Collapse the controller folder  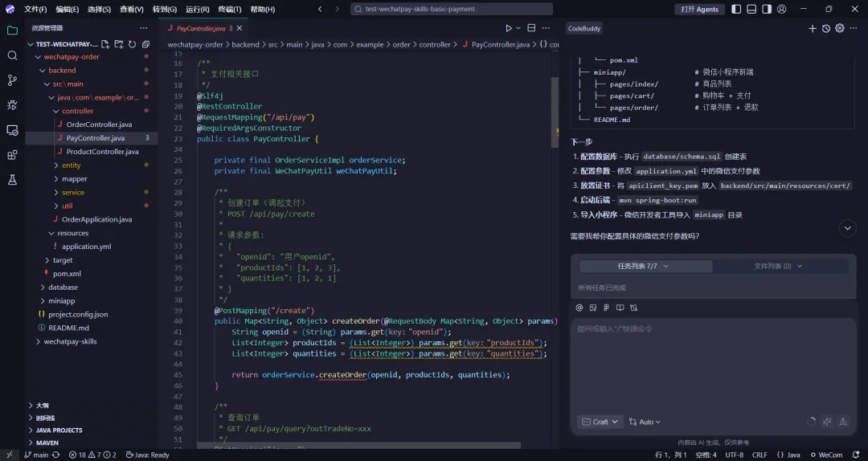77,112
